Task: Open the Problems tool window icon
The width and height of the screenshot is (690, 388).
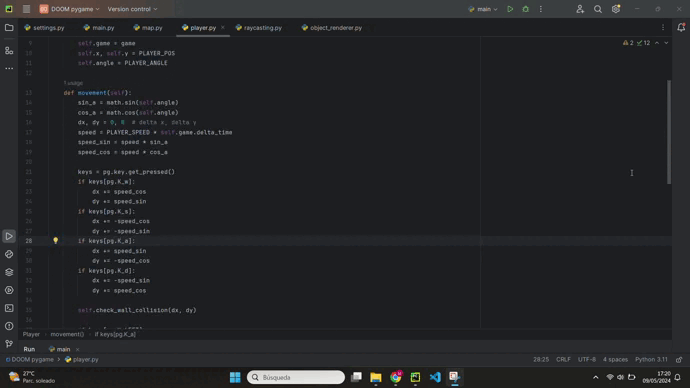Action: click(x=9, y=326)
